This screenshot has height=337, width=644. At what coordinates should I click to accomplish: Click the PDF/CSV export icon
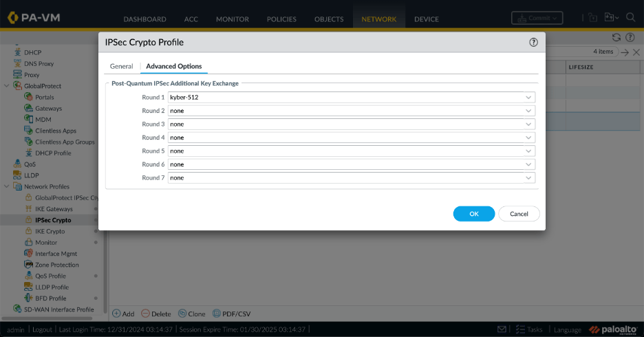coord(217,314)
